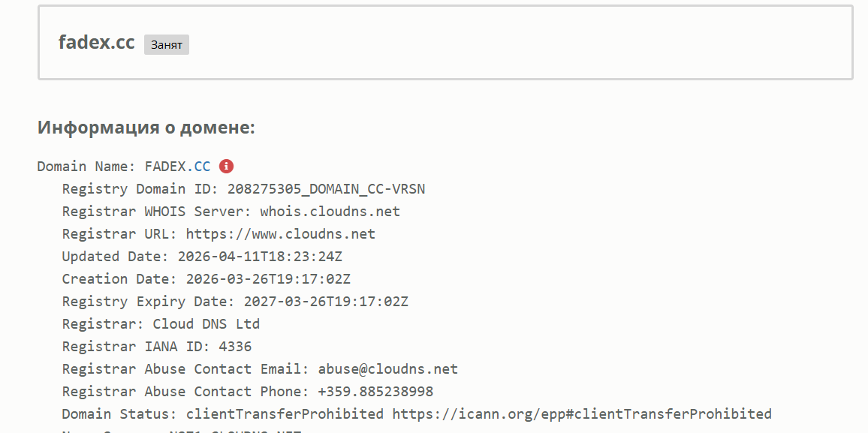Click the abuse@cloudns.net email address

387,369
